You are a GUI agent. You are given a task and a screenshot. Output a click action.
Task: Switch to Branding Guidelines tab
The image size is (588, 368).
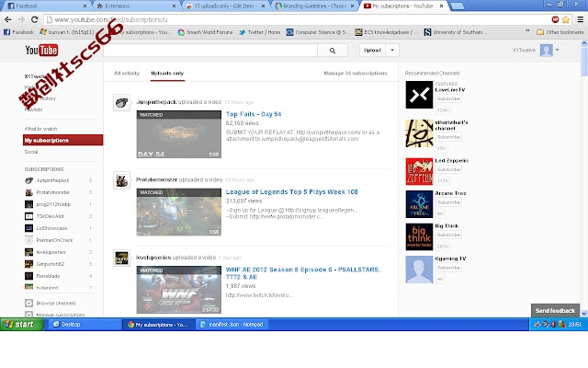[x=313, y=6]
